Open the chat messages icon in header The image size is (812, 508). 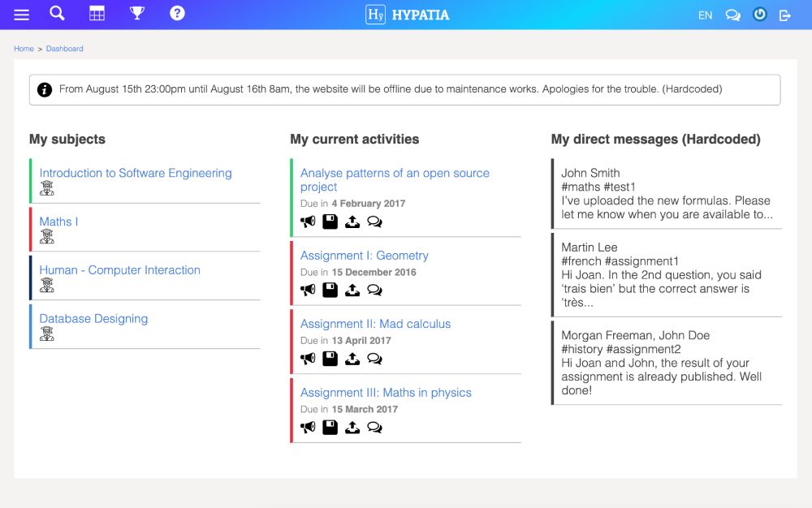click(732, 15)
